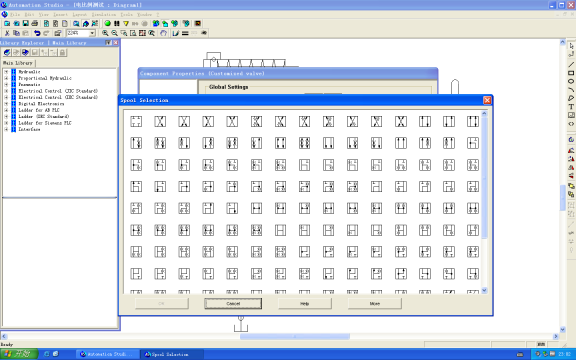Open the Insert menu
The image size is (576, 360).
(x=60, y=14)
